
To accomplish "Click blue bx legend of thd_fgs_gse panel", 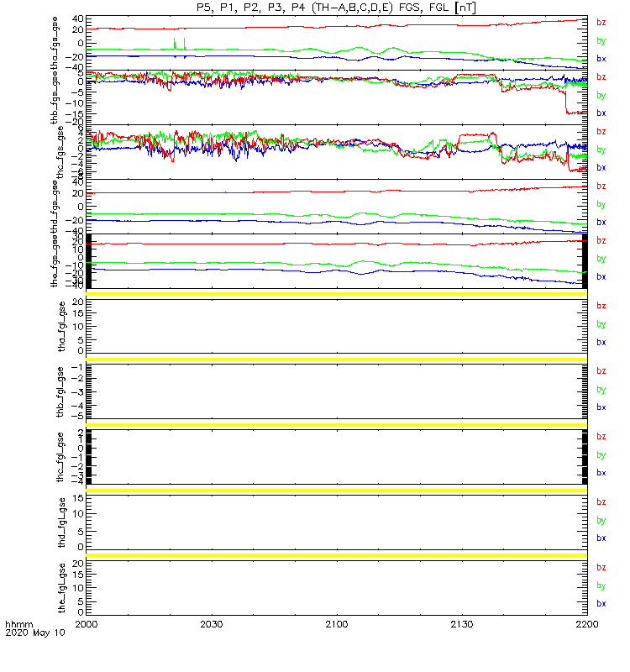I will [x=601, y=223].
